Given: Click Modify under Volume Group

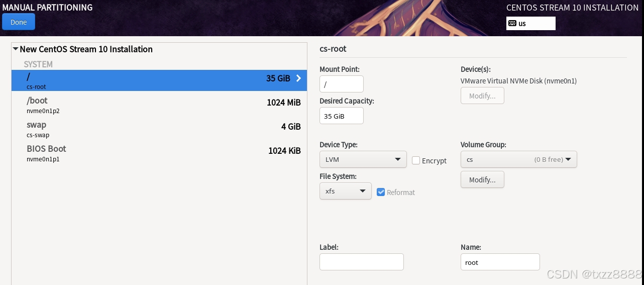Looking at the screenshot, I should (x=482, y=179).
